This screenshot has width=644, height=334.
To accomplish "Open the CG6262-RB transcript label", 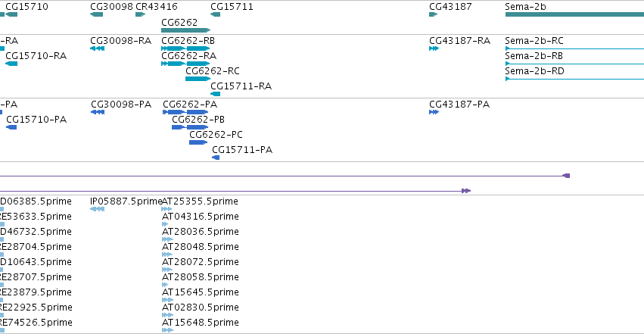I will click(188, 41).
